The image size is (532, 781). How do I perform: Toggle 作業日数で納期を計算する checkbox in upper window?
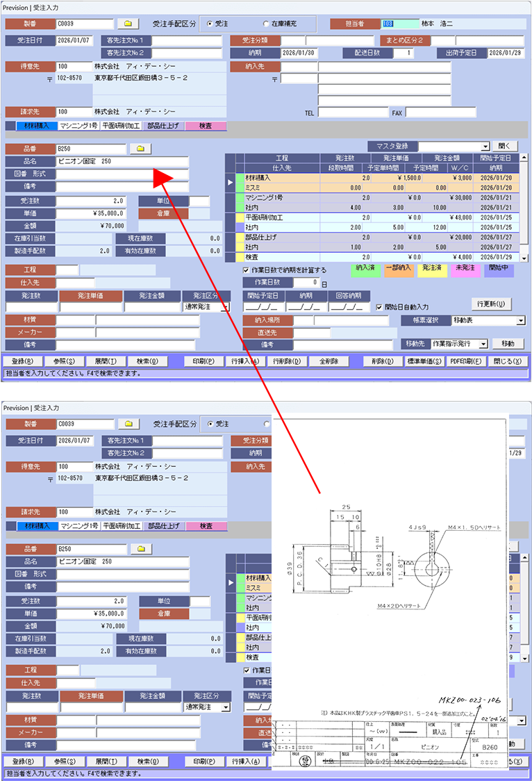247,270
